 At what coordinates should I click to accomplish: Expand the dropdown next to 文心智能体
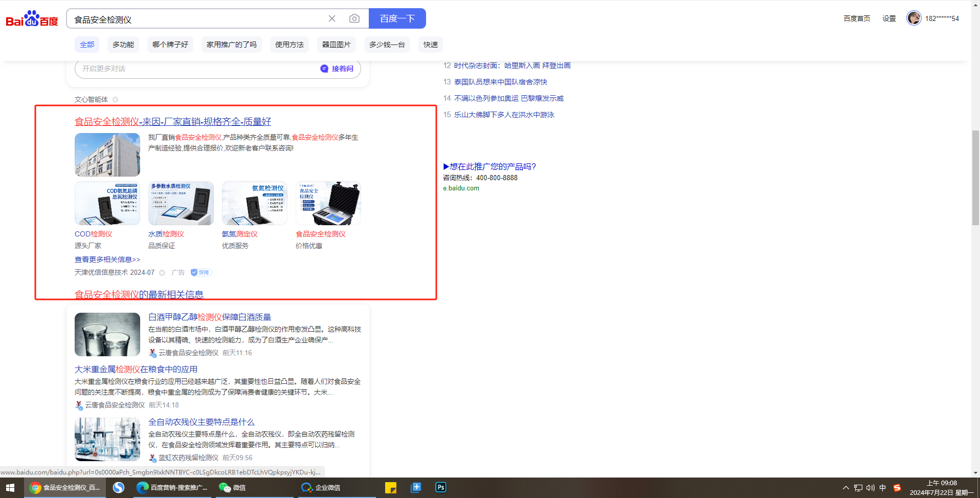[x=116, y=100]
